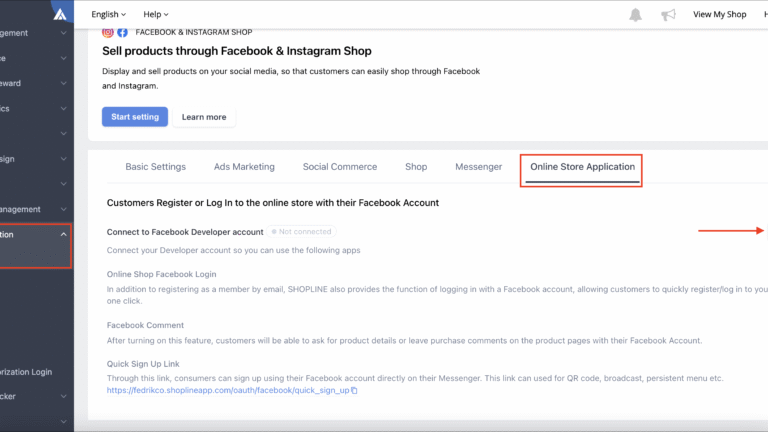The width and height of the screenshot is (768, 432).
Task: Click the Learn more button
Action: 204,117
